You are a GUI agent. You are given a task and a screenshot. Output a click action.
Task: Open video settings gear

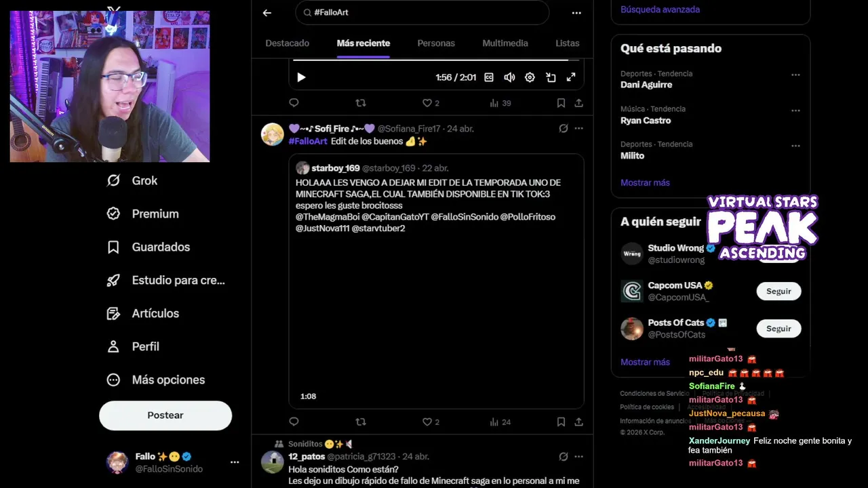pos(530,77)
